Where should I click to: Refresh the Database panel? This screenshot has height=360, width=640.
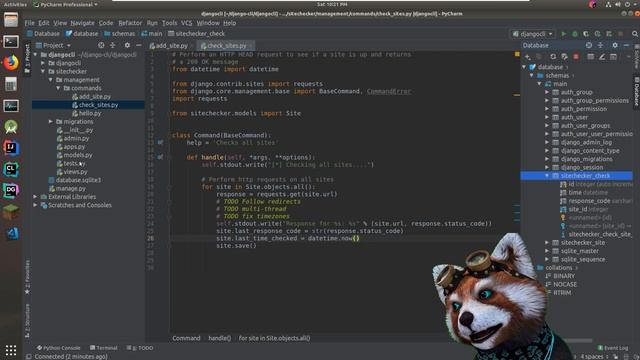[x=553, y=57]
